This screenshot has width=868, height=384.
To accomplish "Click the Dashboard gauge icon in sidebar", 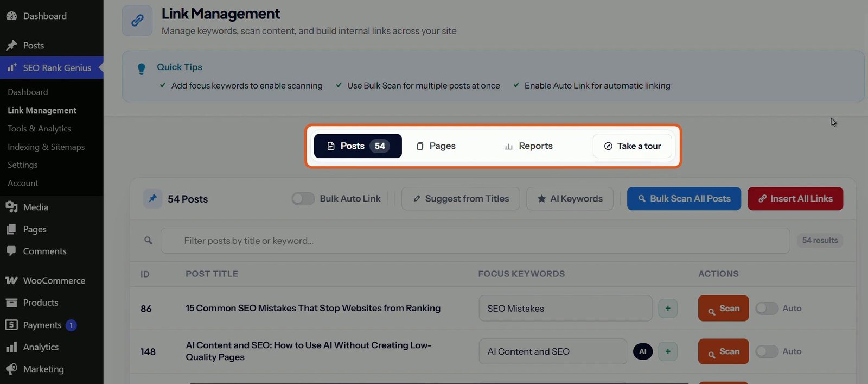I will point(11,16).
